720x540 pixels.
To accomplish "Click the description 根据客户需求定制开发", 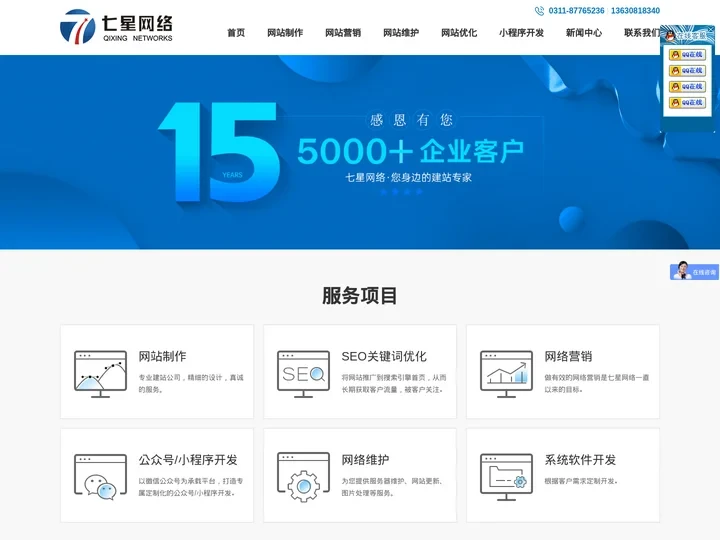I will [581, 481].
